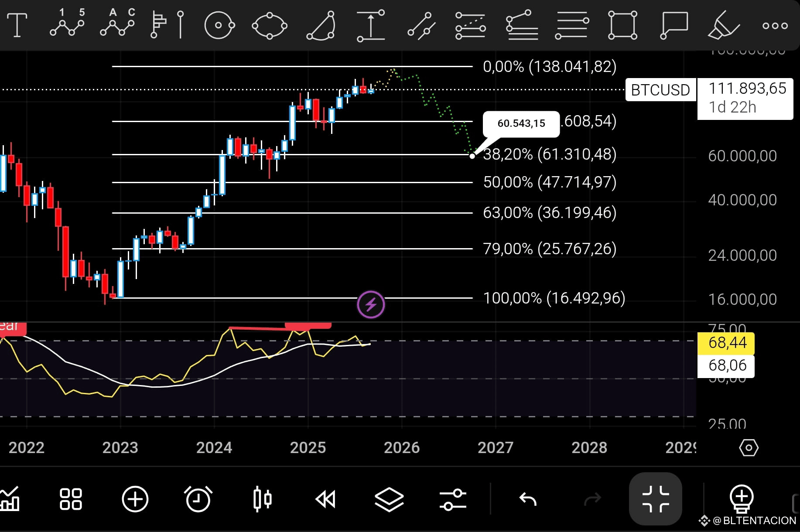Publish an idea with the lightbulb plus icon
Screen dimensions: 800x532
[x=742, y=499]
